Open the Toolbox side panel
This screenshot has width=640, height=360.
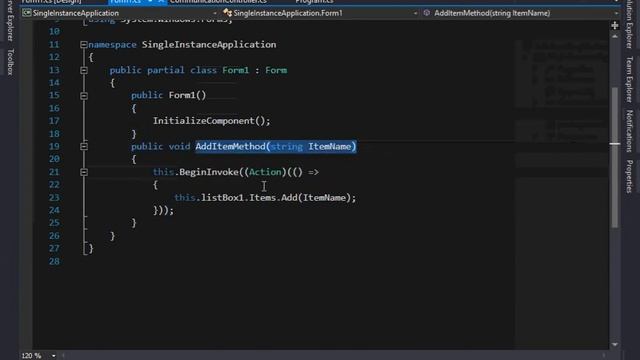(x=10, y=62)
